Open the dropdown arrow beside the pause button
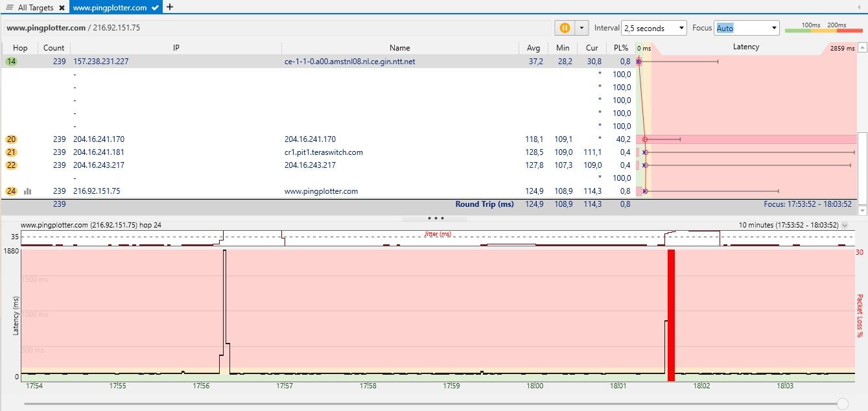Viewport: 868px width, 411px height. 581,28
